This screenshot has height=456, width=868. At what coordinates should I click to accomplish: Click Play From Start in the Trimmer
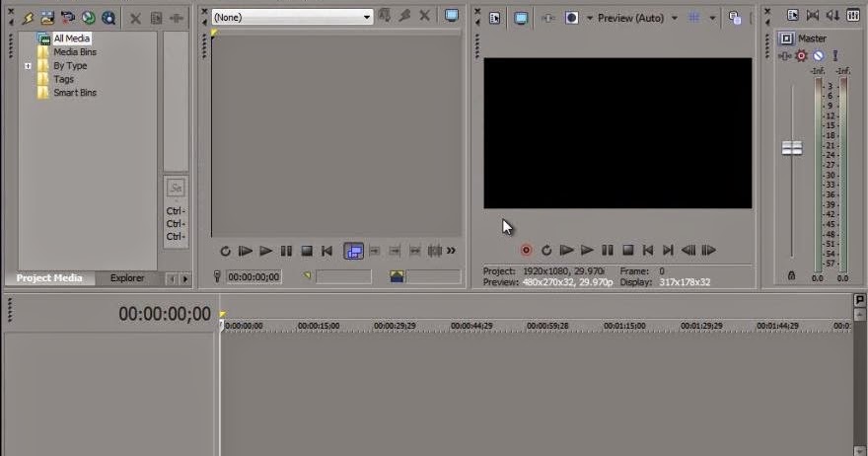coord(246,251)
